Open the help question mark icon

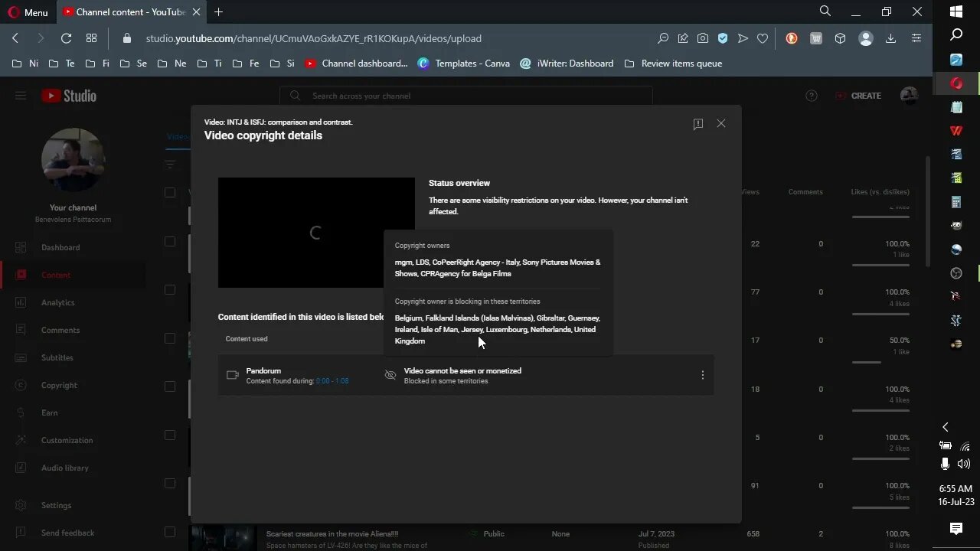tap(812, 96)
